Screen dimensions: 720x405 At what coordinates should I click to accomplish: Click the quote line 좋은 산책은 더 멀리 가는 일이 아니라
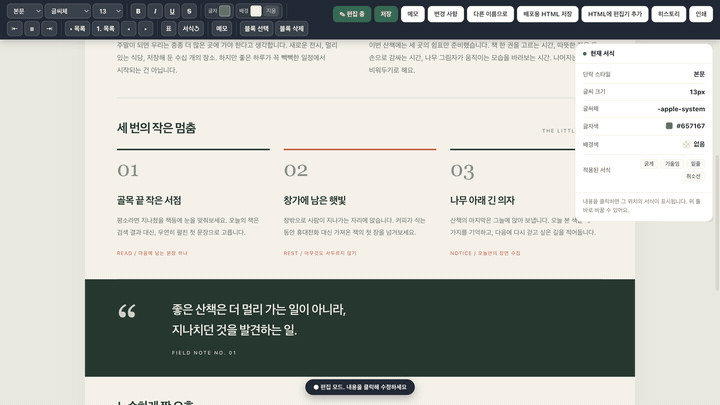pos(259,309)
